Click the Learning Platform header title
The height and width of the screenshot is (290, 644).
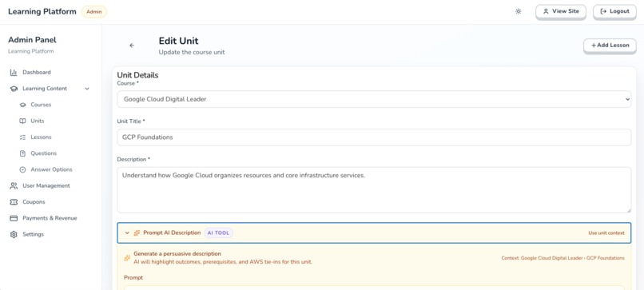click(42, 11)
